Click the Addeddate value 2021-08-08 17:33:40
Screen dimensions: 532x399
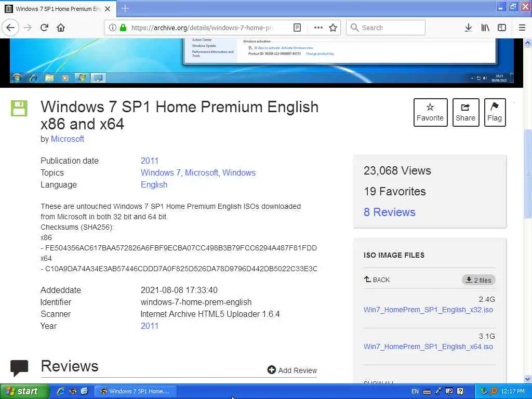[x=179, y=290]
